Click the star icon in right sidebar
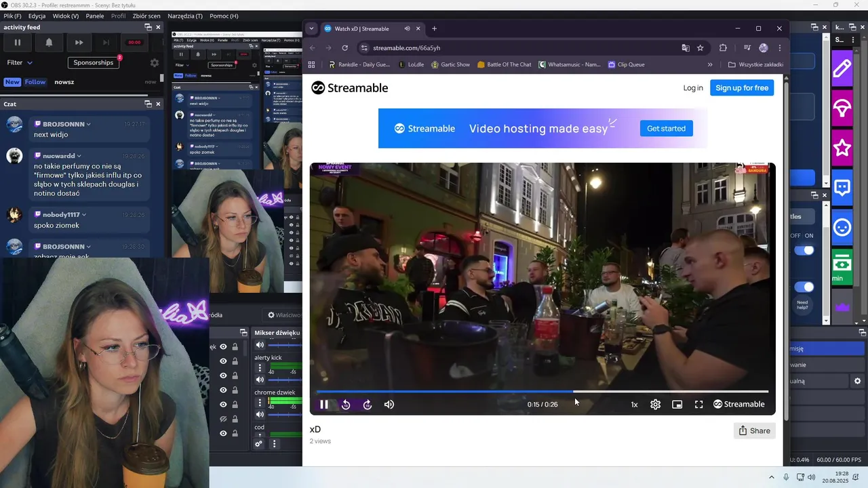868x488 pixels. point(842,148)
